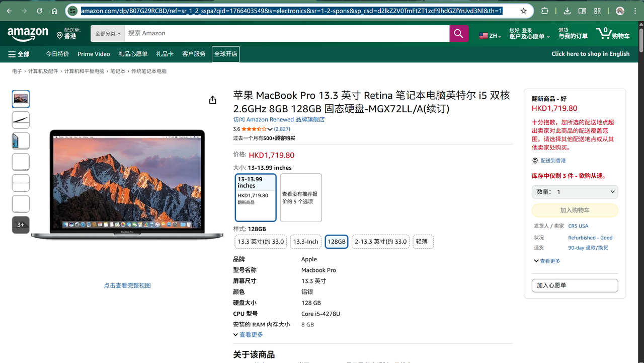The height and width of the screenshot is (363, 644).
Task: Open the ZH language selector dropdown
Action: coord(490,36)
